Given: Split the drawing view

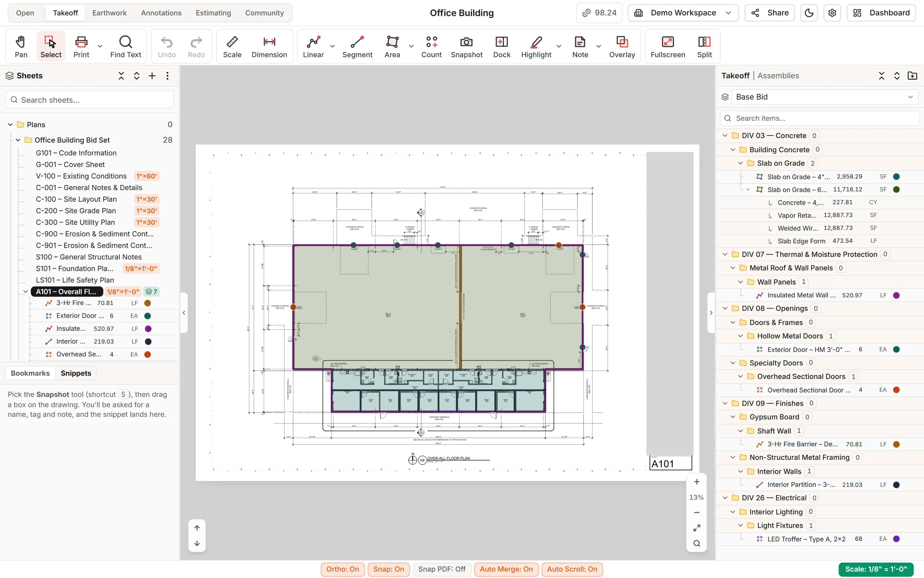Looking at the screenshot, I should (x=705, y=47).
